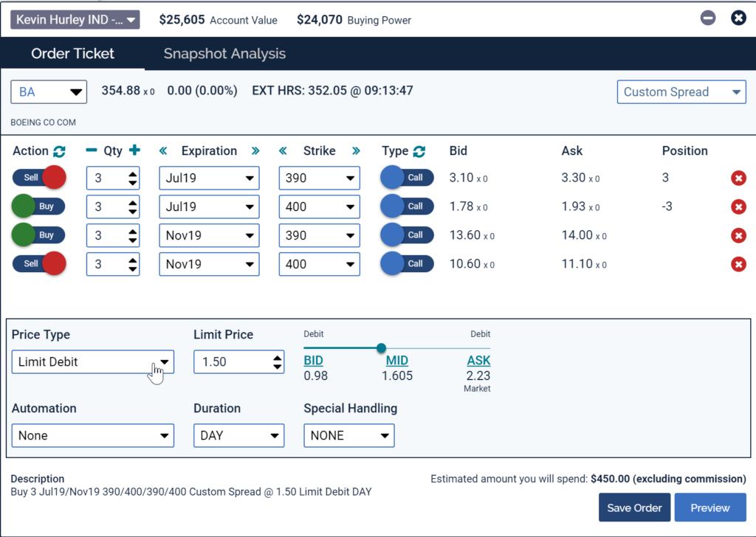The image size is (756, 537).
Task: Select the Order Ticket tab
Action: [72, 54]
